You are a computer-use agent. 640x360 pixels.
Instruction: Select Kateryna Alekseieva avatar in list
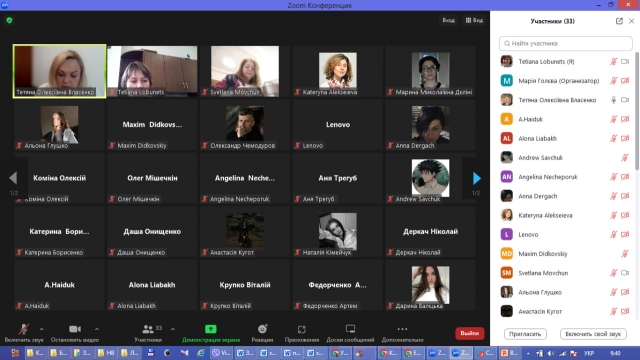[x=507, y=215]
